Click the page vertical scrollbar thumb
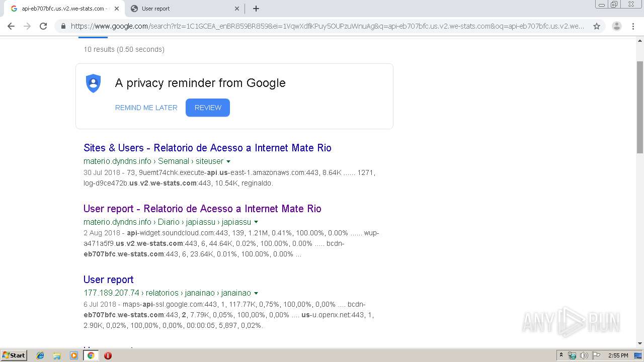The width and height of the screenshot is (644, 362). [640, 107]
